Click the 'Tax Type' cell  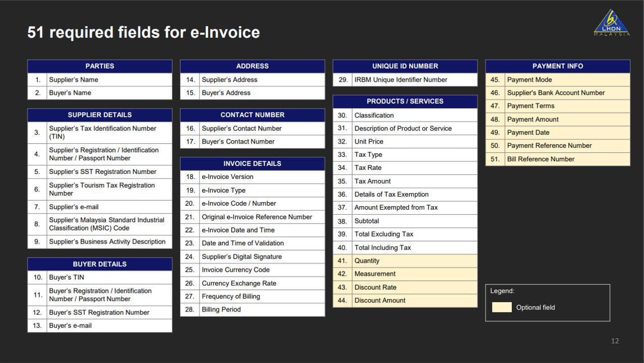pos(415,155)
